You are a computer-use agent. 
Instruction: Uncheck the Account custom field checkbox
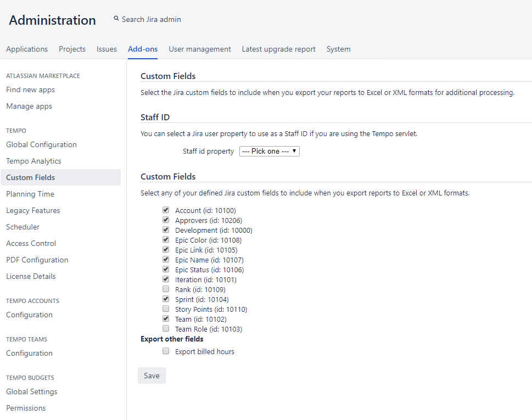point(166,210)
